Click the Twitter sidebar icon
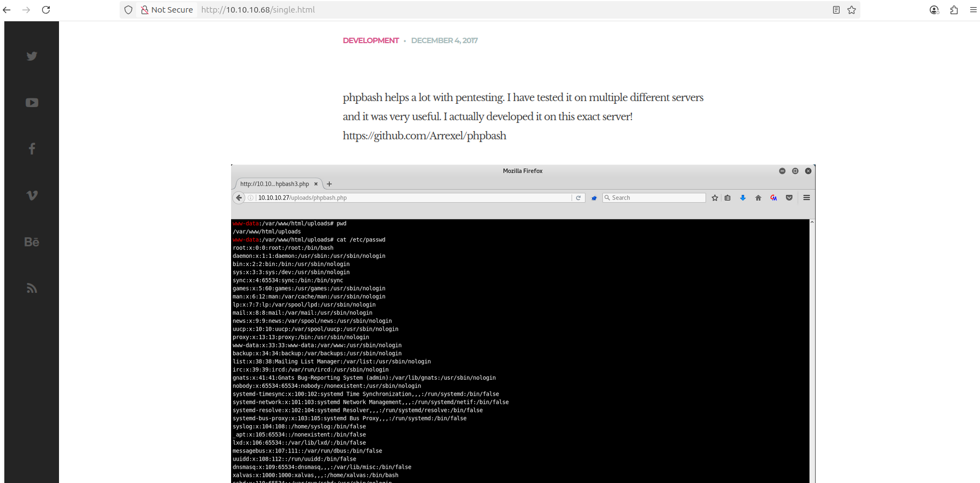 click(x=32, y=56)
